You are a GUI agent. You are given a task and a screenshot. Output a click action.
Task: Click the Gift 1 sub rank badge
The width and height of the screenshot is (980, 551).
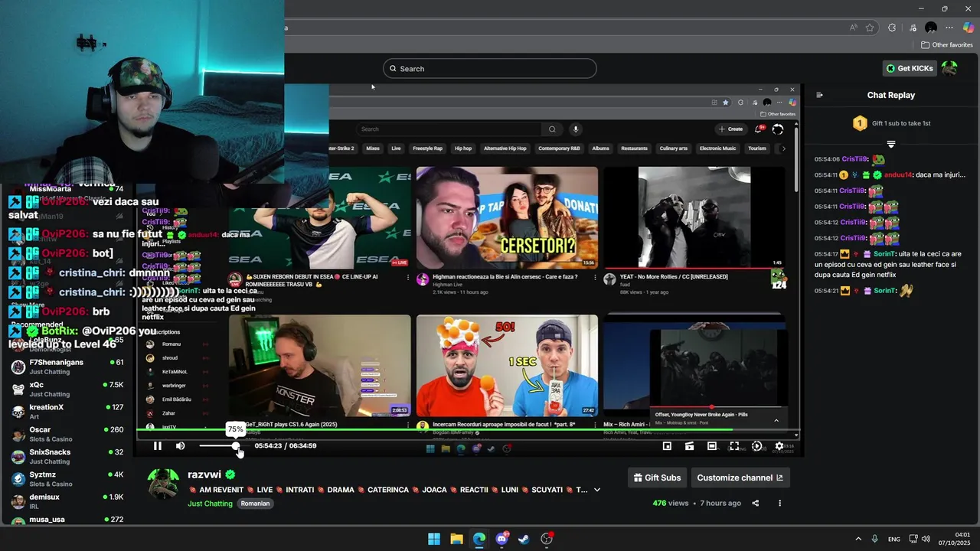click(860, 123)
